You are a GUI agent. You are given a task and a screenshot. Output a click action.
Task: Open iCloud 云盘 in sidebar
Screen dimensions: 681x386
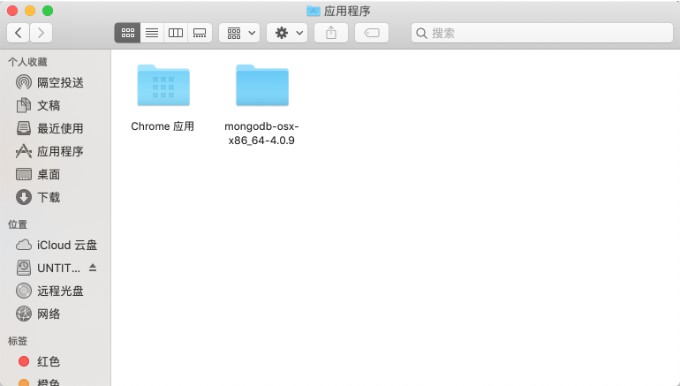click(x=56, y=245)
